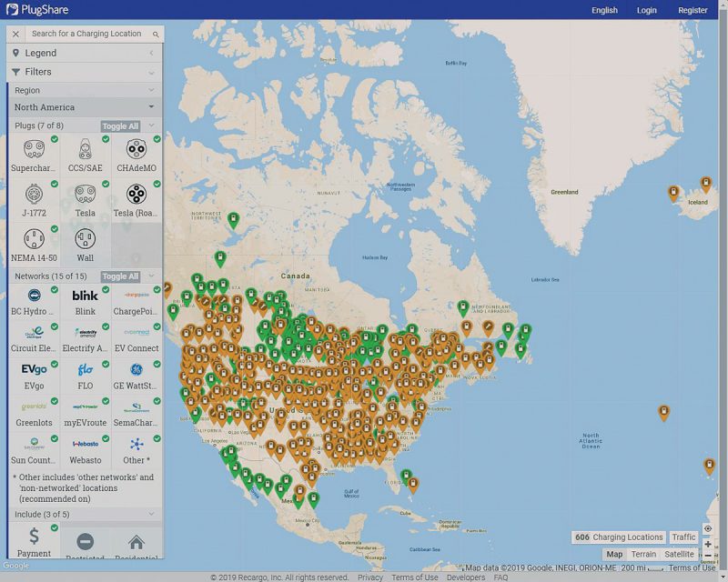Toggle All networks button
728x582 pixels.
pyautogui.click(x=120, y=276)
